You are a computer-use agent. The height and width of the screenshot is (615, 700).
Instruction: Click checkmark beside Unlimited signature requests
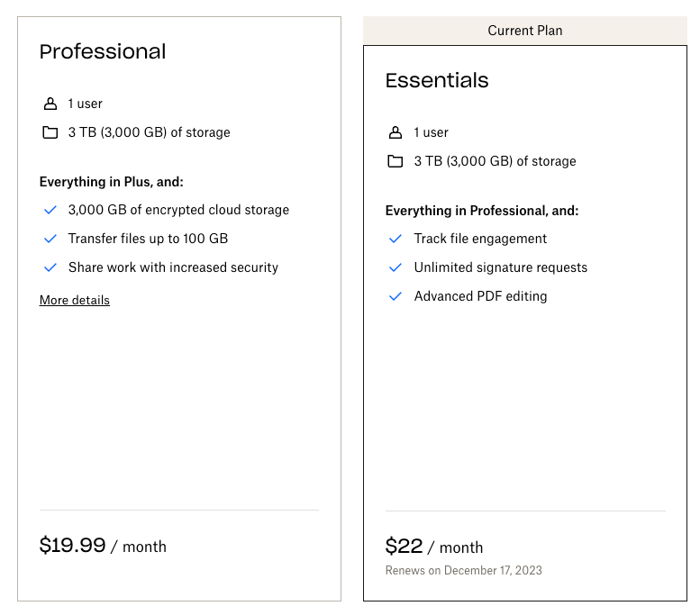pyautogui.click(x=395, y=267)
